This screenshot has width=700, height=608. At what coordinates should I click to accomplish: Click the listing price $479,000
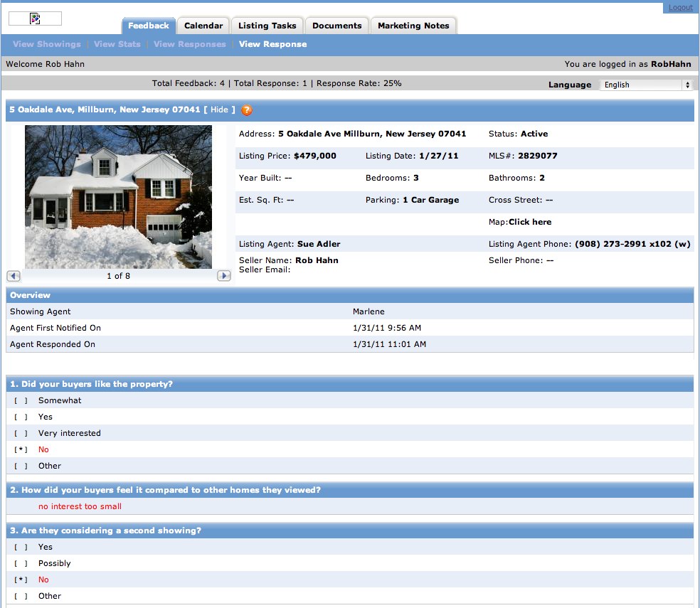coord(315,156)
